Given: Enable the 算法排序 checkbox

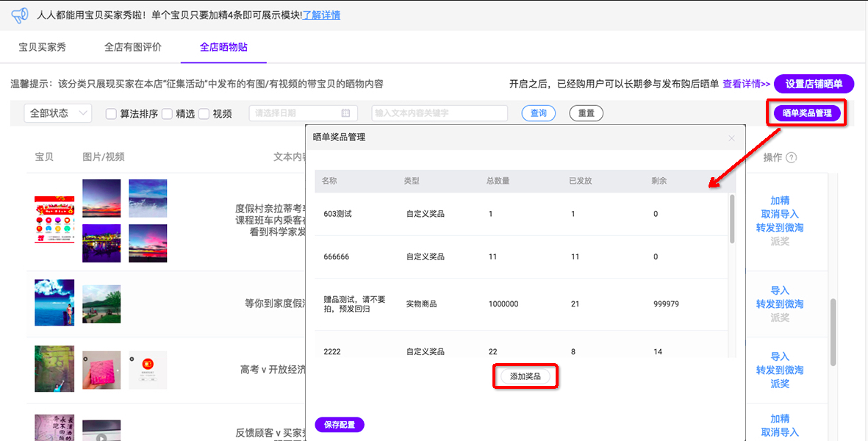Looking at the screenshot, I should [x=111, y=114].
